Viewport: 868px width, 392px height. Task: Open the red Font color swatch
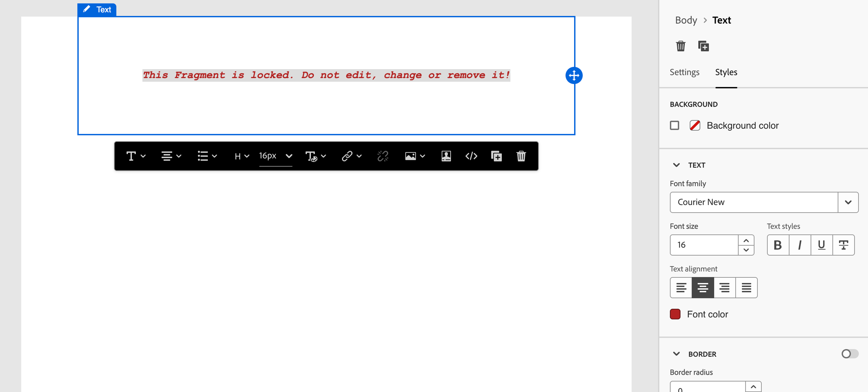click(675, 314)
